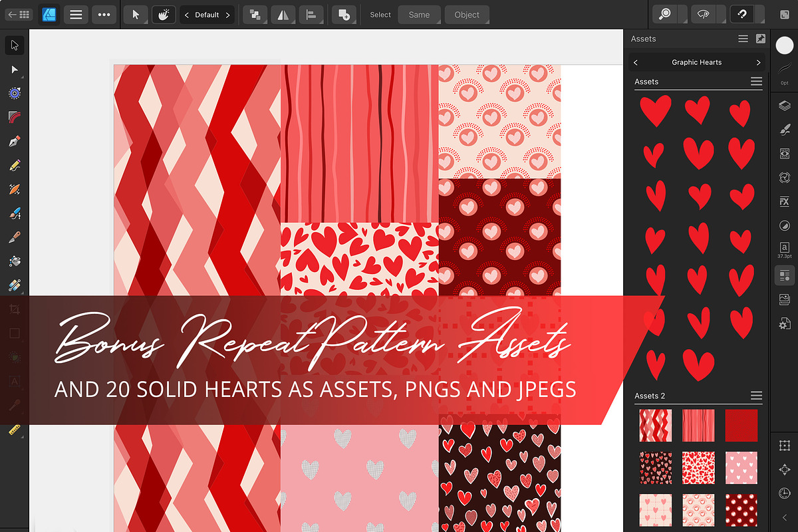Collapse the studio bar with chevron
This screenshot has width=798, height=532.
(785, 517)
